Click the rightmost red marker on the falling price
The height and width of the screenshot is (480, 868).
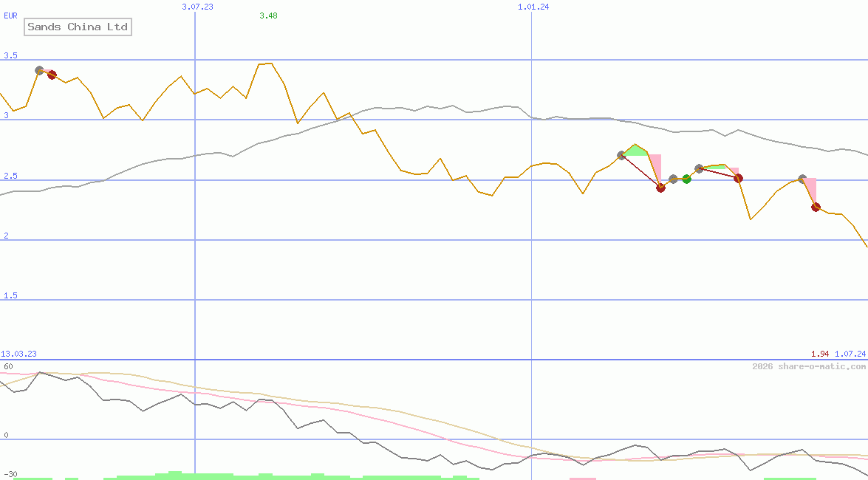click(x=815, y=207)
